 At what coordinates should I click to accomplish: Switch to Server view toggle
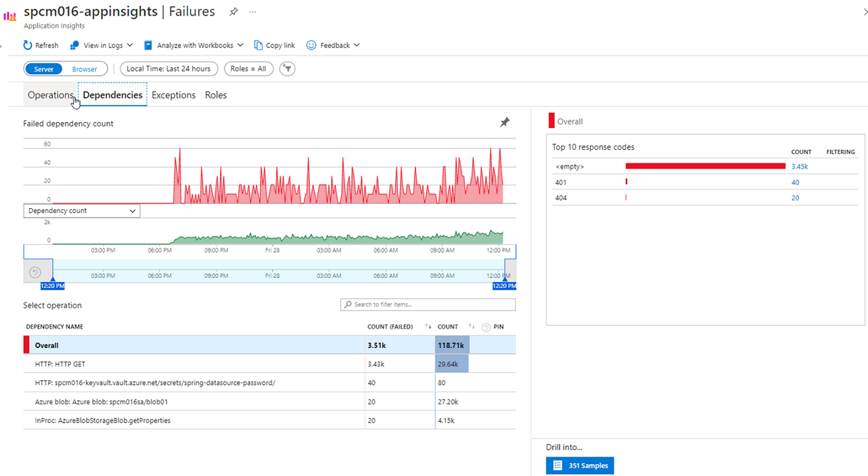point(44,69)
